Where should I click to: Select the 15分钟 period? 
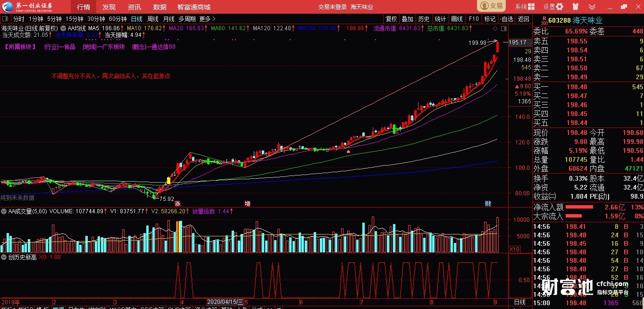(x=75, y=19)
